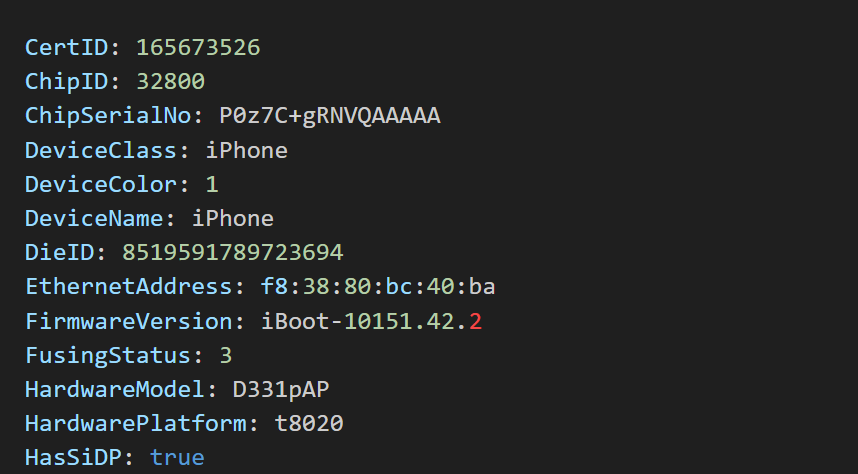Click the FirmwareVersion key label
The image size is (858, 474).
130,321
